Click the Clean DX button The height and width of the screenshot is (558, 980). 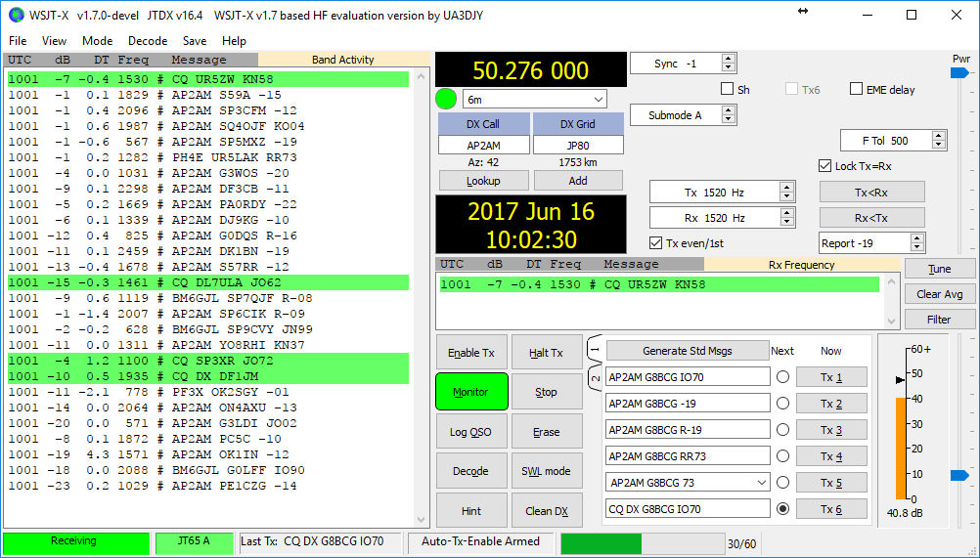coord(547,510)
